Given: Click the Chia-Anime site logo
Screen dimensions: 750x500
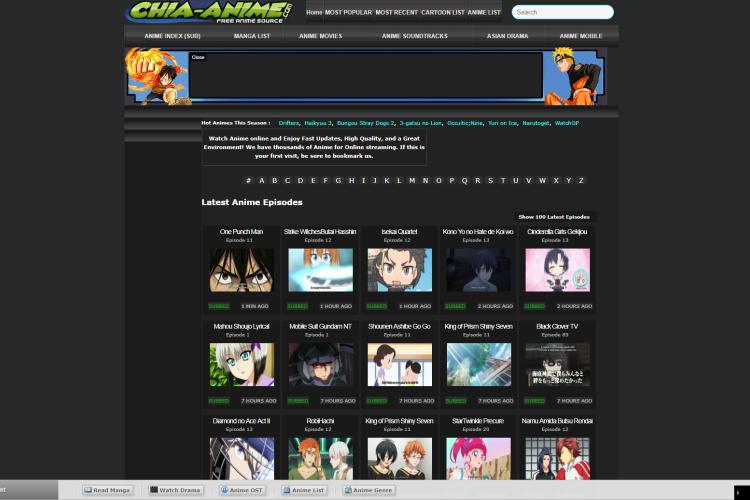Looking at the screenshot, I should (210, 12).
